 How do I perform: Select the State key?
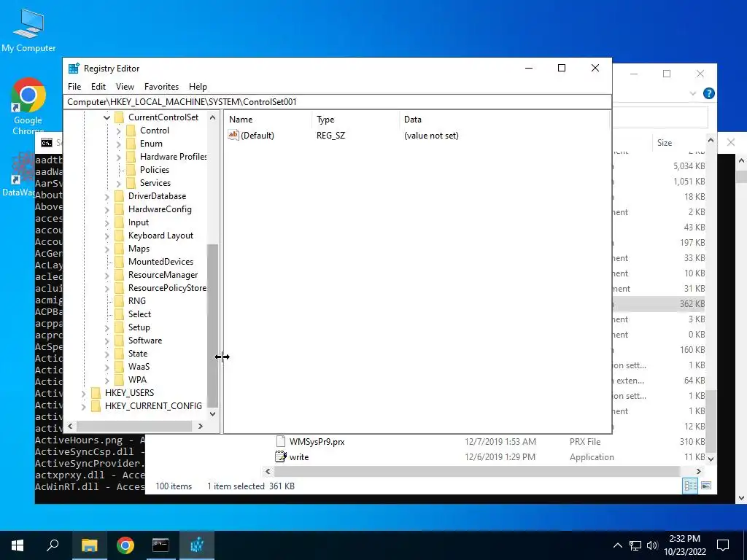tap(138, 354)
